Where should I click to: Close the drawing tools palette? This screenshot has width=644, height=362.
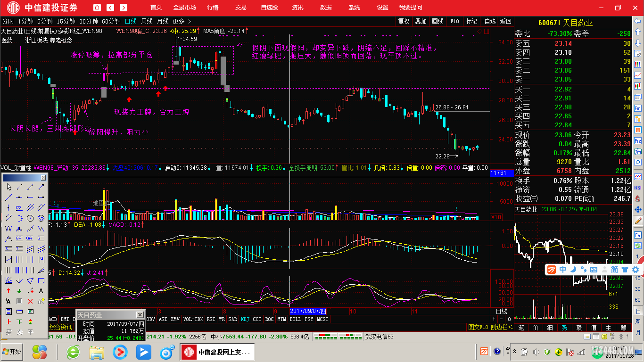coord(43,178)
